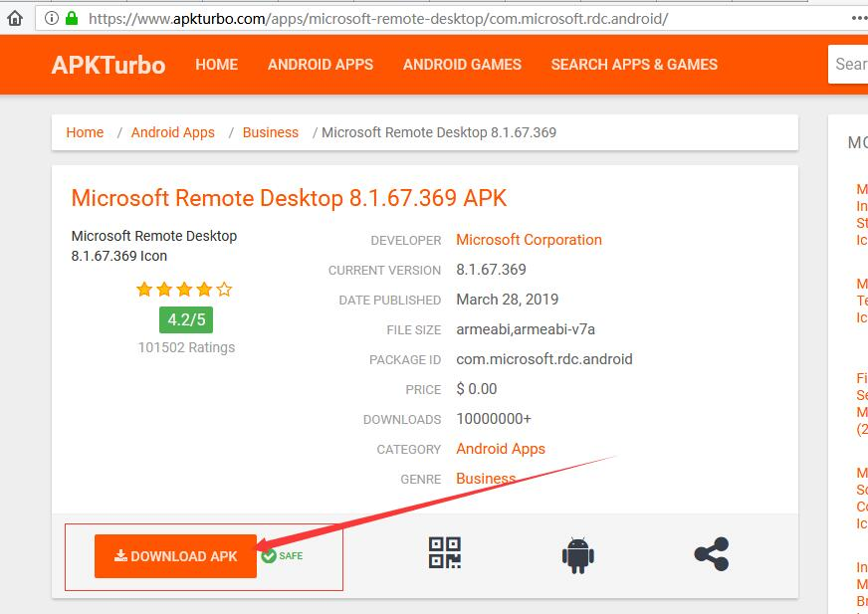Go to Home breadcrumb link
The width and height of the screenshot is (868, 614).
point(85,132)
